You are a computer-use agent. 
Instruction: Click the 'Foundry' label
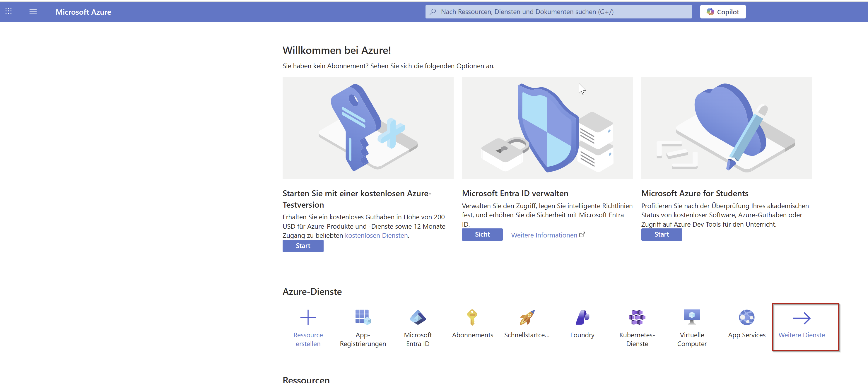pos(582,335)
